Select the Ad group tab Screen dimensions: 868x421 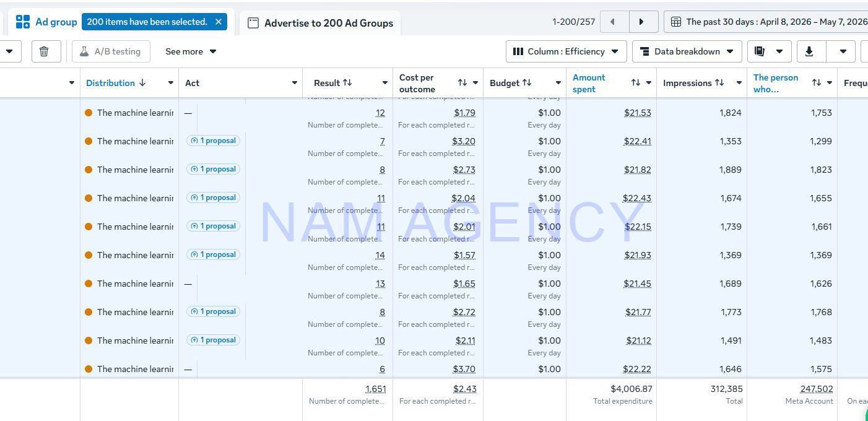click(46, 22)
